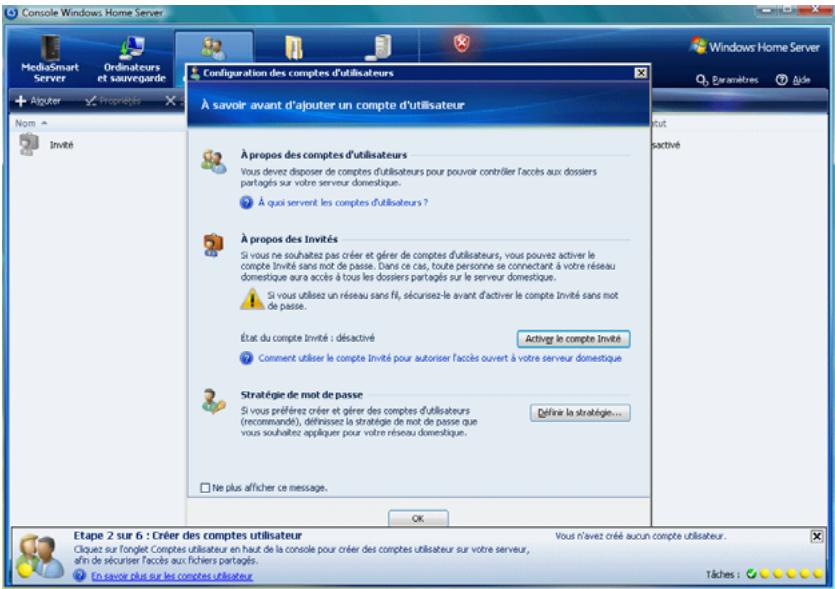Open the MediaSmart Server tab
Image resolution: width=835 pixels, height=589 pixels.
click(x=50, y=59)
